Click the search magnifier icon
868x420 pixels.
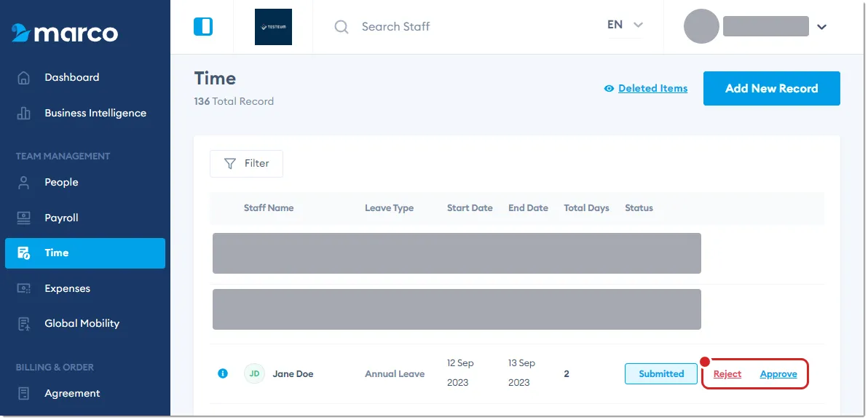pyautogui.click(x=342, y=26)
